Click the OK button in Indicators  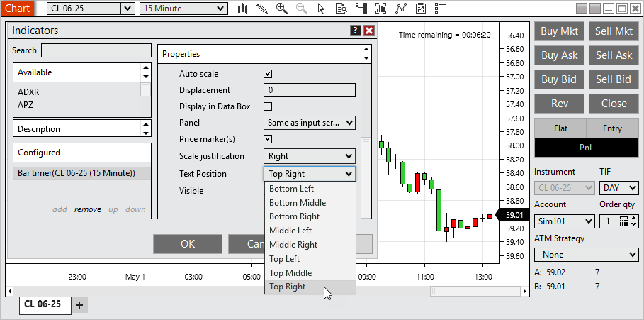point(188,243)
